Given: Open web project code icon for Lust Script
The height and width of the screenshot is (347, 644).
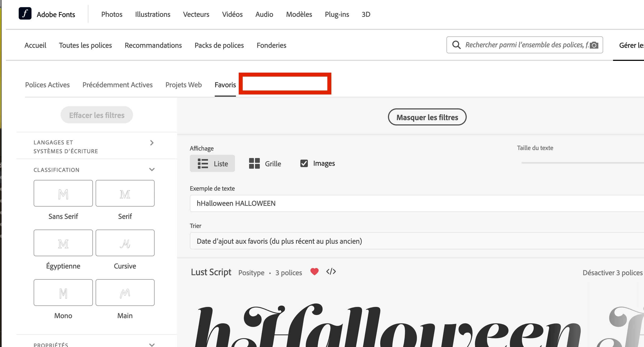Looking at the screenshot, I should point(331,272).
